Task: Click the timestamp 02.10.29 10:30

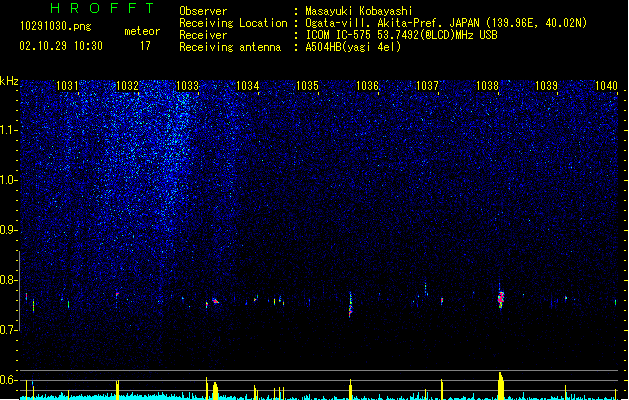Action: click(x=61, y=46)
